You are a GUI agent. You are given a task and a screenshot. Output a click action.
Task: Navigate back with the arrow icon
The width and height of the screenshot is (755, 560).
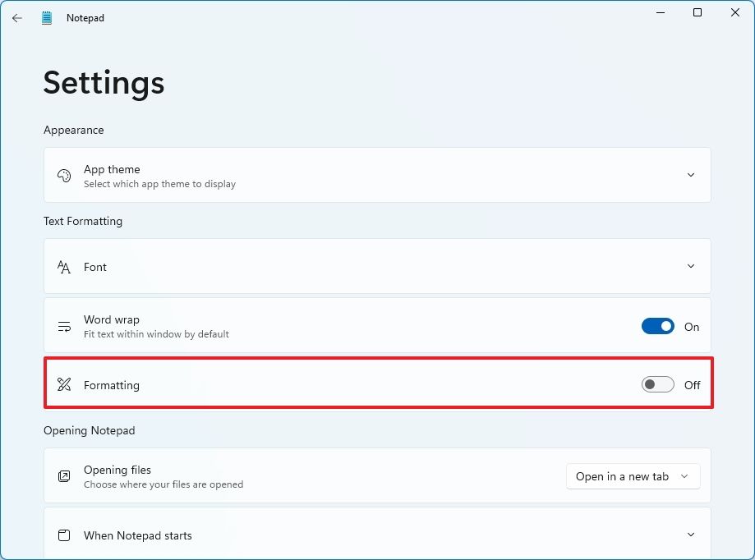point(16,17)
